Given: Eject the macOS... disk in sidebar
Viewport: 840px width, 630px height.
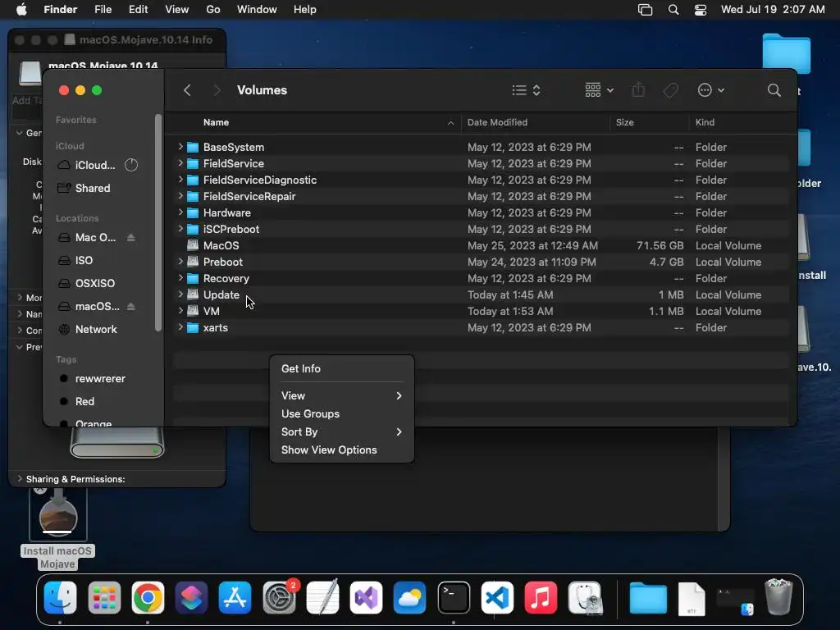Looking at the screenshot, I should click(x=131, y=307).
